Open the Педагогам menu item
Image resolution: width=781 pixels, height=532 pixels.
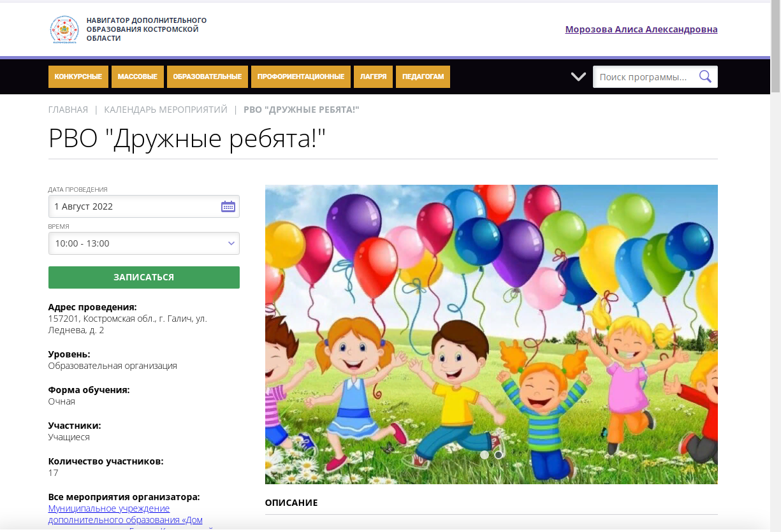[423, 76]
